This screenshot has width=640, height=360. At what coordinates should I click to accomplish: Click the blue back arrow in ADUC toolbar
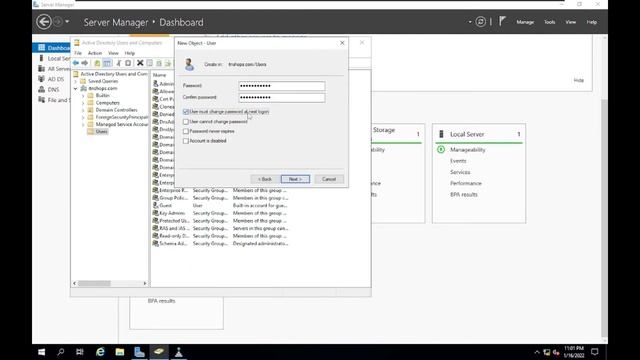tap(76, 63)
